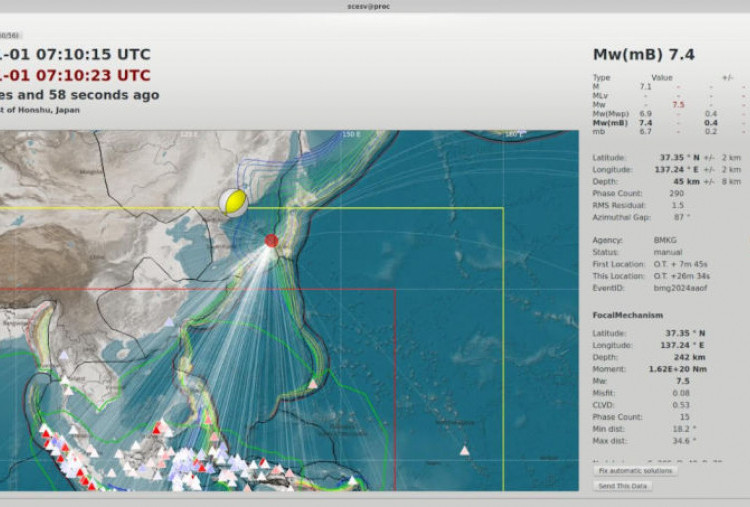The image size is (750, 507).
Task: Click the Misfit 0.08 value
Action: tap(681, 393)
